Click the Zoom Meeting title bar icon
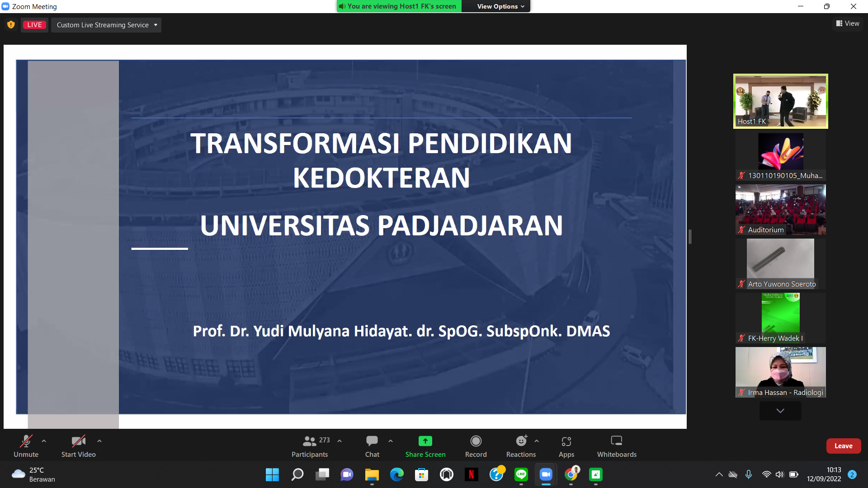 tap(5, 6)
